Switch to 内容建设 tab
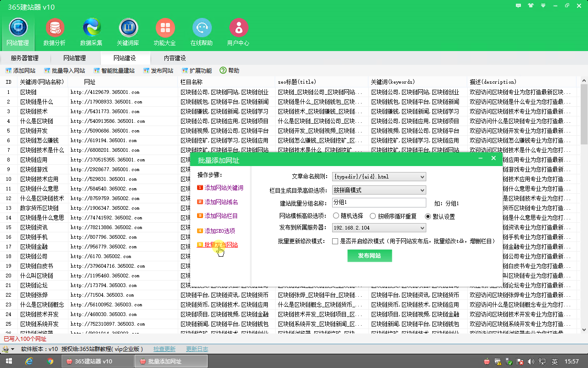 point(175,58)
